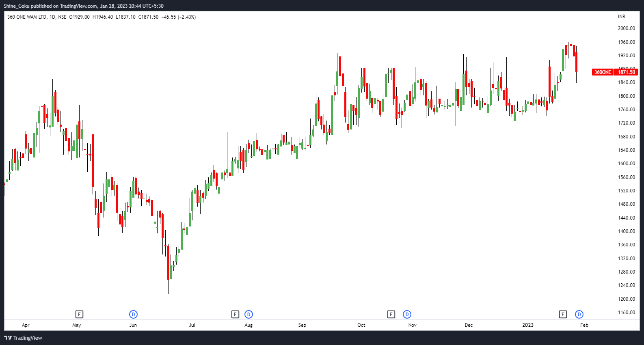Image resolution: width=644 pixels, height=345 pixels.
Task: Click the 1960.00 price axis label
Action: (627, 42)
